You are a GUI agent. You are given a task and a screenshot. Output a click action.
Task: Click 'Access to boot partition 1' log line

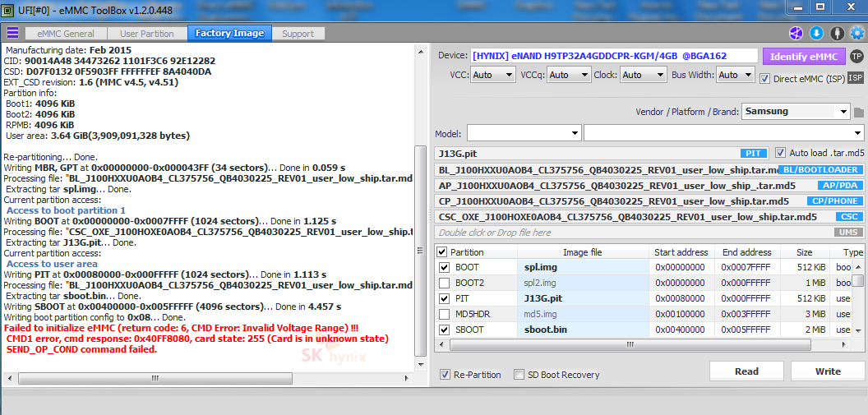66,210
